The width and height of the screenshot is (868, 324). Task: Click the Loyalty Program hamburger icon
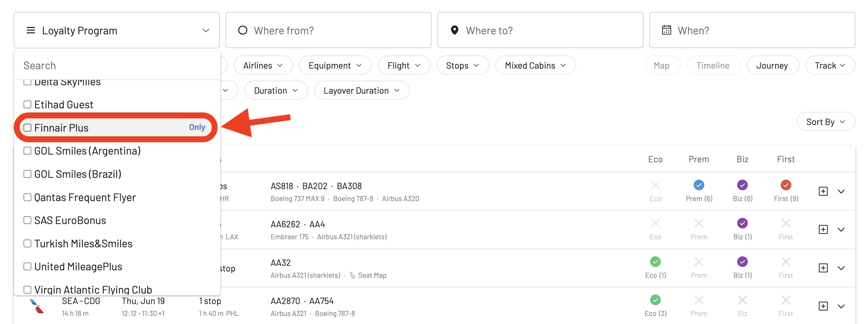pyautogui.click(x=31, y=30)
